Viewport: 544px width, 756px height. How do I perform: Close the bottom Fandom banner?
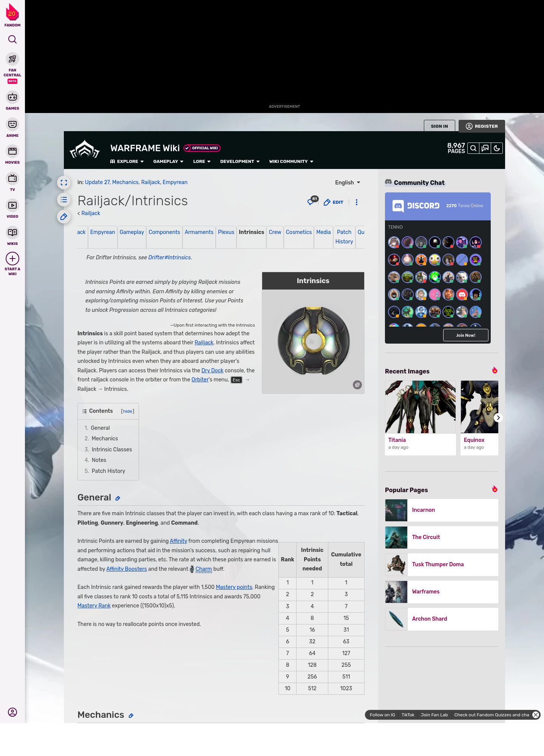pos(536,715)
